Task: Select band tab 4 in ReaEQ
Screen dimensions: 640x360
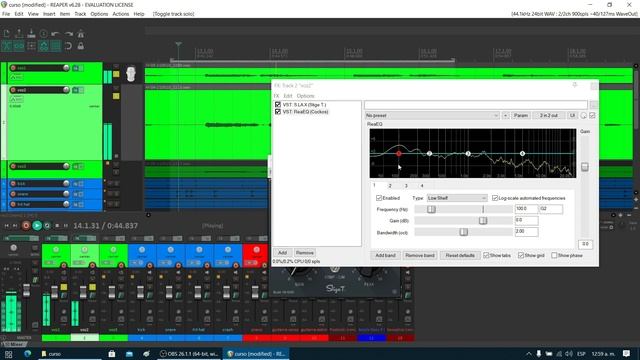Action: tap(422, 186)
